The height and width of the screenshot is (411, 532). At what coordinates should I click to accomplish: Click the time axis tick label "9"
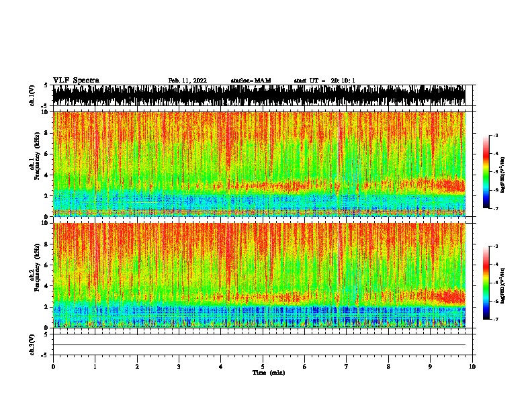(x=430, y=366)
